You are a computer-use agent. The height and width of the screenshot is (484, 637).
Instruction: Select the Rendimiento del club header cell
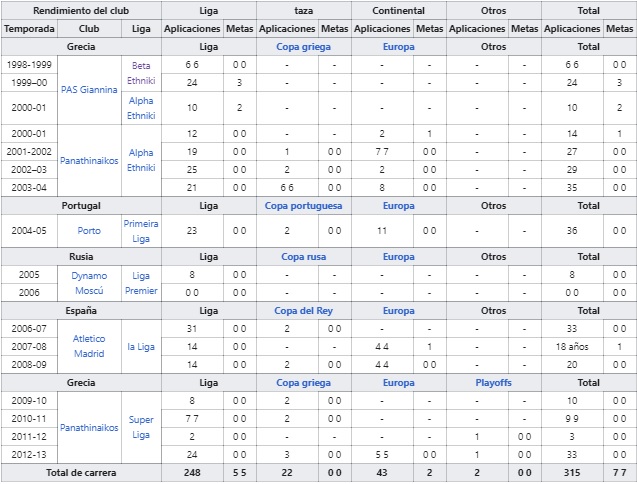pyautogui.click(x=81, y=10)
